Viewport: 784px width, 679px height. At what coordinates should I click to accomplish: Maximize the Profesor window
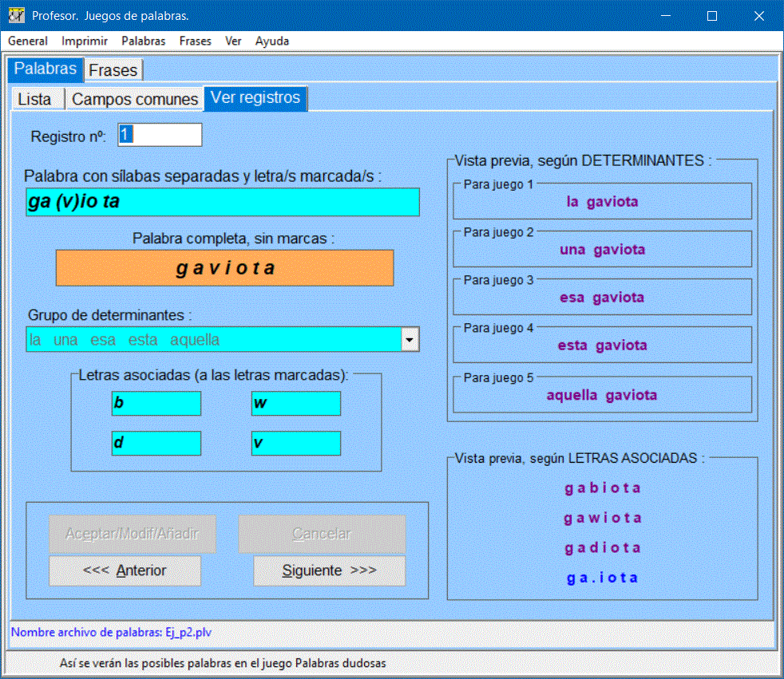pos(712,16)
